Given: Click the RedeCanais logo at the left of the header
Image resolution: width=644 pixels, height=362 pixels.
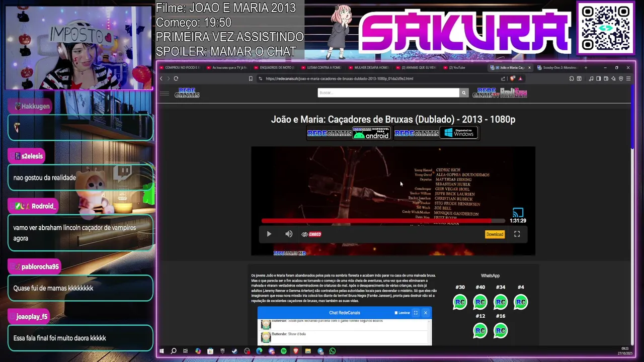Looking at the screenshot, I should pyautogui.click(x=187, y=93).
